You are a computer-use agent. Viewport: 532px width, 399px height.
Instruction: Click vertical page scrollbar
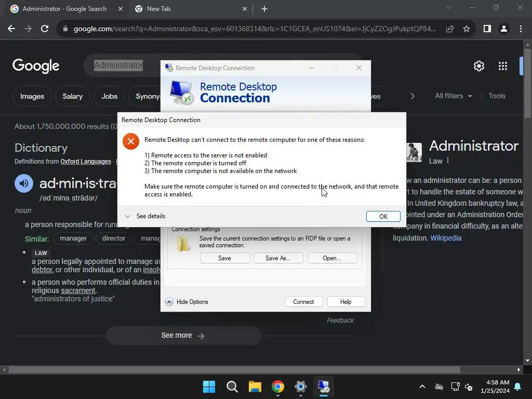(x=528, y=83)
